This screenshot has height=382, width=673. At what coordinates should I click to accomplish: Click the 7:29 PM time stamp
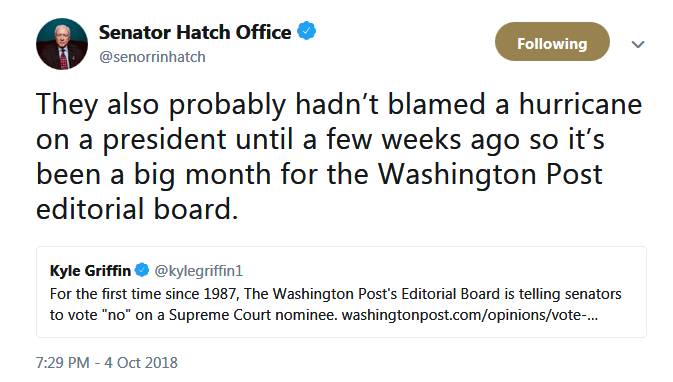click(x=63, y=363)
